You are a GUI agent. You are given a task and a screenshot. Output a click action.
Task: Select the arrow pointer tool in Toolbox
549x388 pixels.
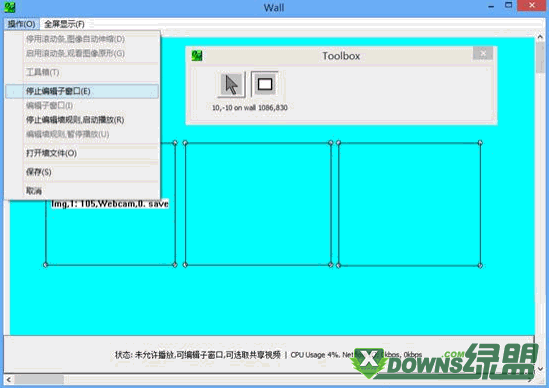(x=231, y=84)
